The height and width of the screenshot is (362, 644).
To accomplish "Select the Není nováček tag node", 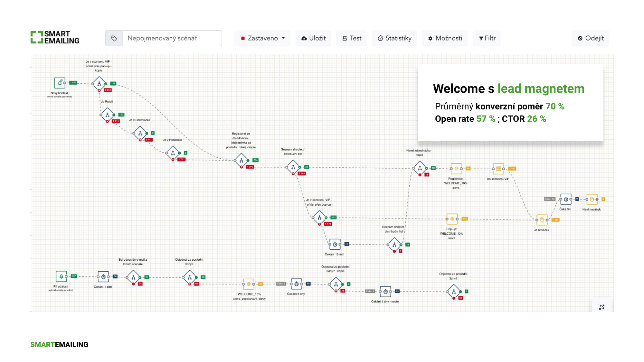I will [592, 199].
